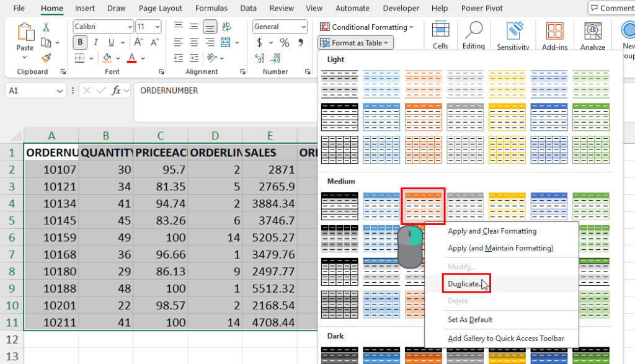
Task: Click the Increase Indent icon
Action: point(194,58)
